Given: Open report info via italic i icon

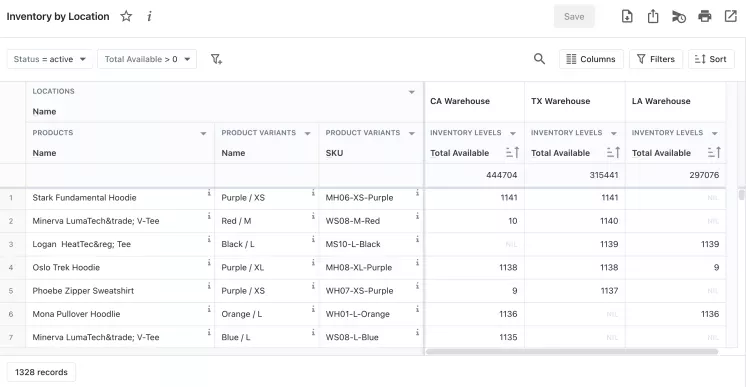Looking at the screenshot, I should [x=149, y=16].
